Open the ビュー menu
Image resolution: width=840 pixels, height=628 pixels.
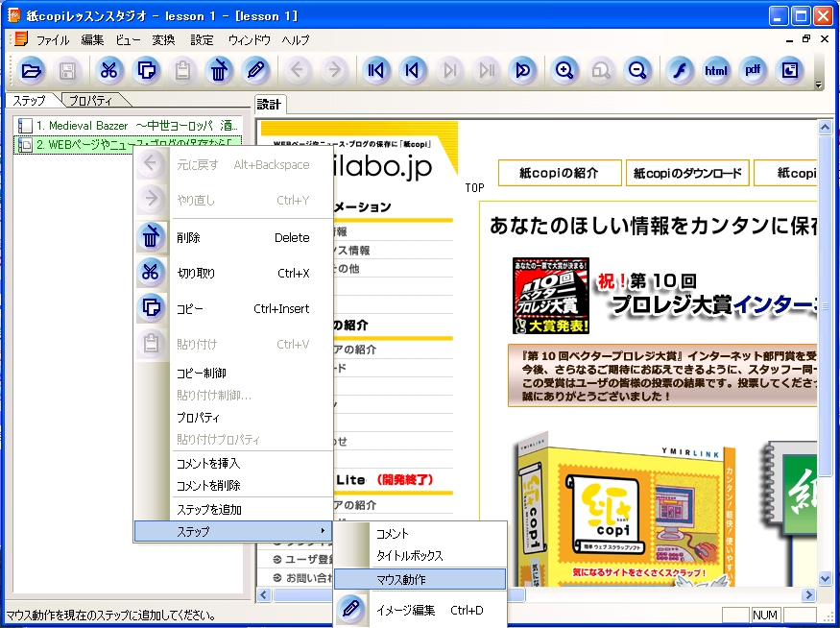tap(128, 40)
